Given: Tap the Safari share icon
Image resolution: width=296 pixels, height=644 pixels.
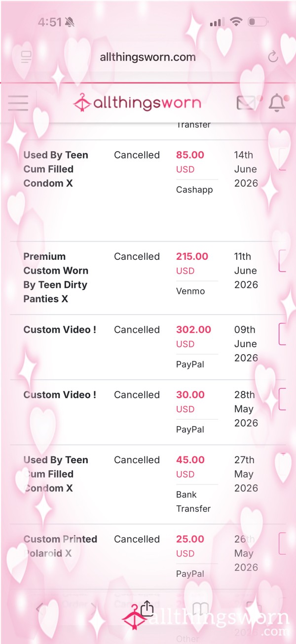Looking at the screenshot, I should point(147,608).
